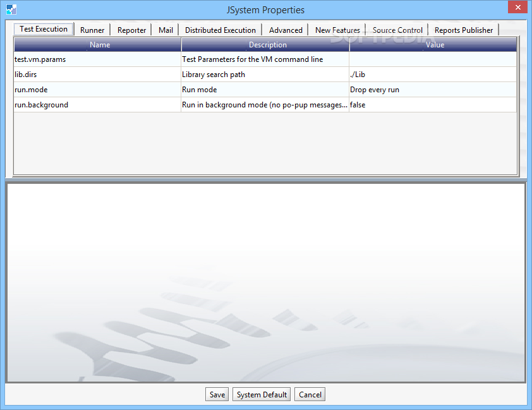532x410 pixels.
Task: Click the Description column header
Action: coord(265,45)
